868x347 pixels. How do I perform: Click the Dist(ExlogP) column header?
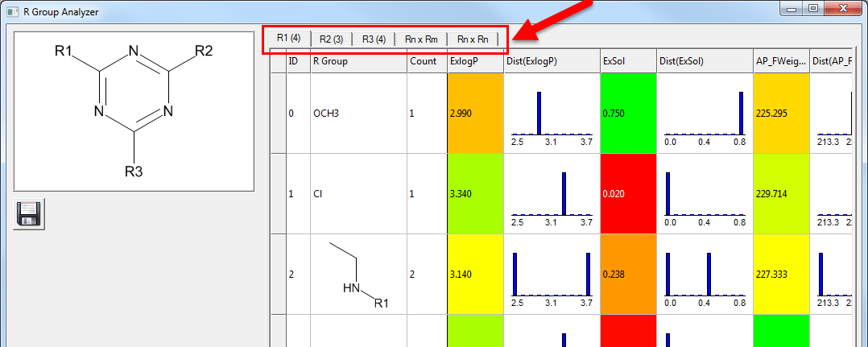click(552, 61)
